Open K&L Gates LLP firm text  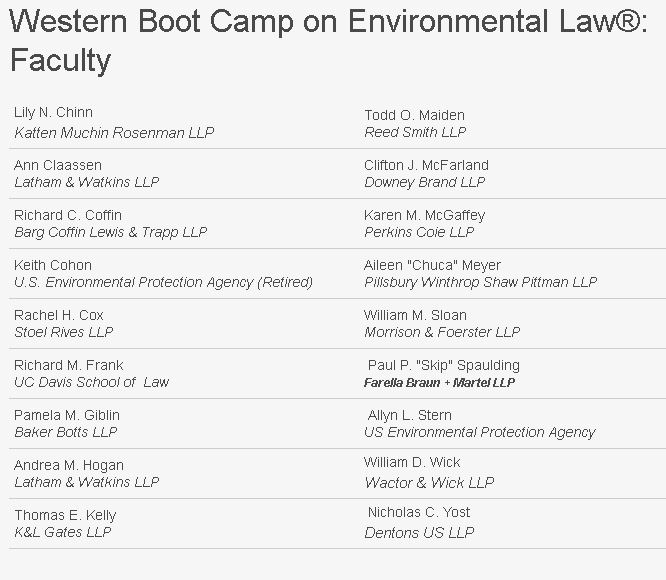click(63, 532)
